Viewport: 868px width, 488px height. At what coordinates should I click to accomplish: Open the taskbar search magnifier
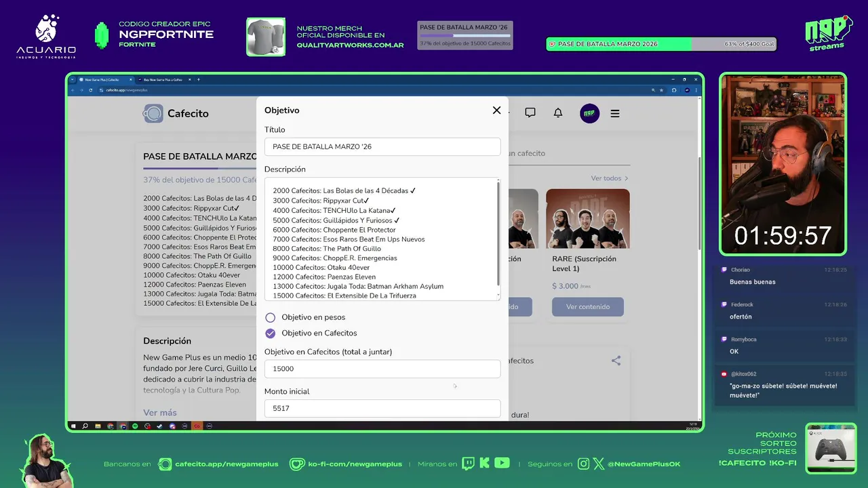point(85,426)
